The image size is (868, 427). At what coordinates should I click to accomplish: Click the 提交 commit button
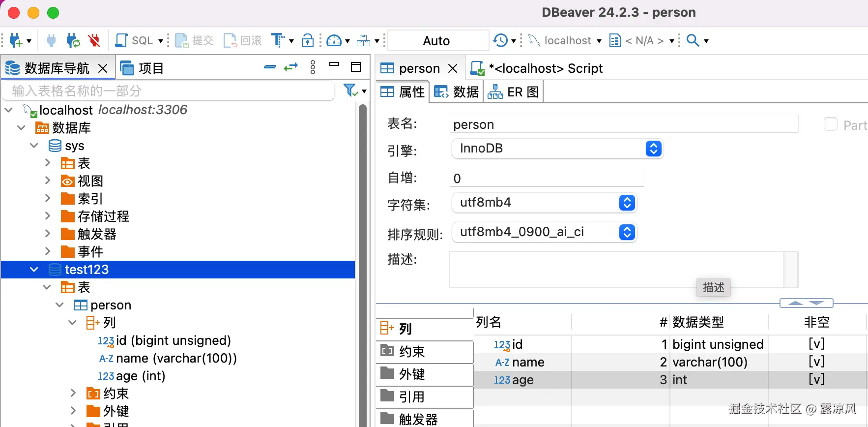(195, 40)
